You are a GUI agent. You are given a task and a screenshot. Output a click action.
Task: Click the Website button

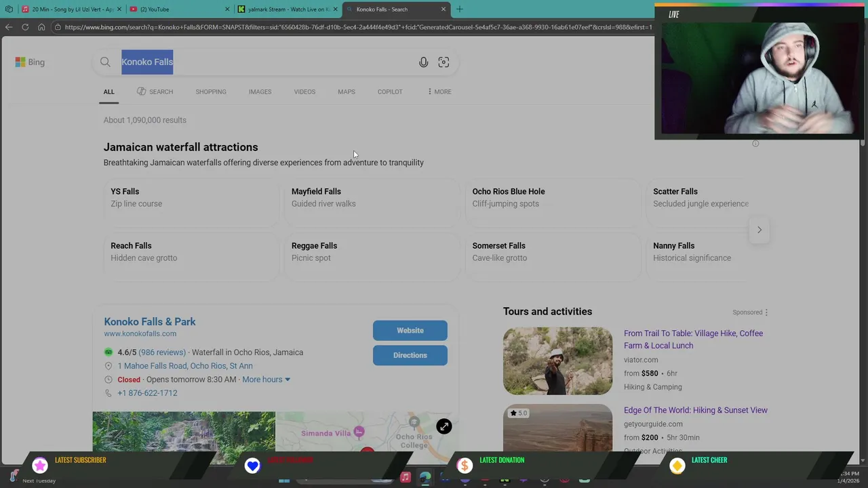point(410,330)
